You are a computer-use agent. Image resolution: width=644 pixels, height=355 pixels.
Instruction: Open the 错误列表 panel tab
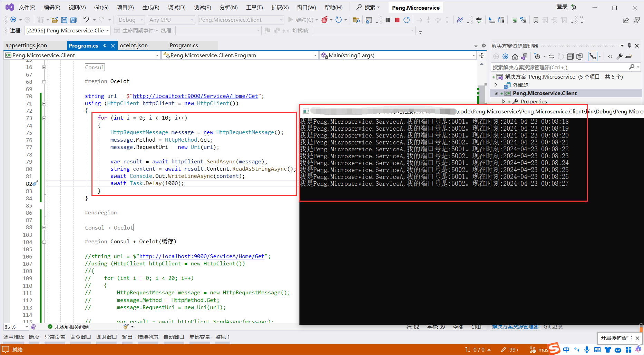pyautogui.click(x=148, y=337)
